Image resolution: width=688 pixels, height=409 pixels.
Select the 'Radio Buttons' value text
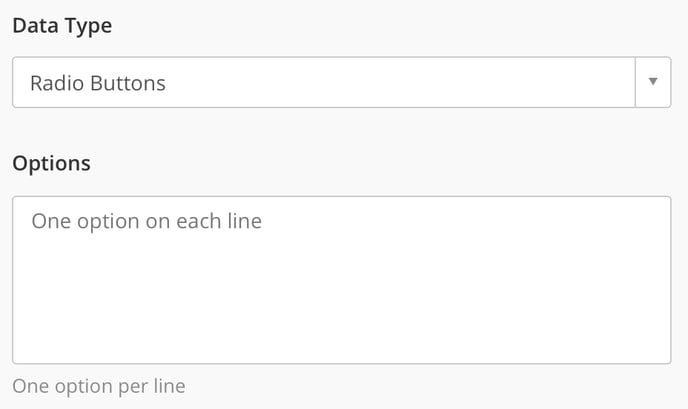98,83
